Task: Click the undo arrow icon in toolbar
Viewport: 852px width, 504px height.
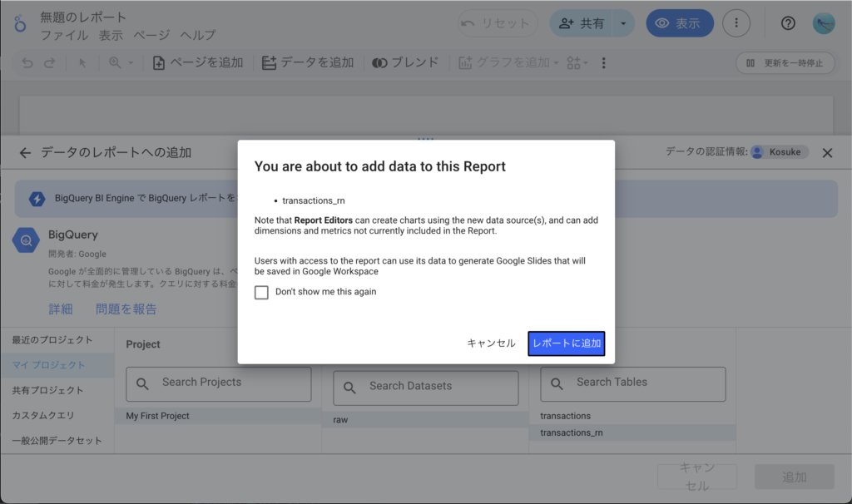Action: click(27, 63)
